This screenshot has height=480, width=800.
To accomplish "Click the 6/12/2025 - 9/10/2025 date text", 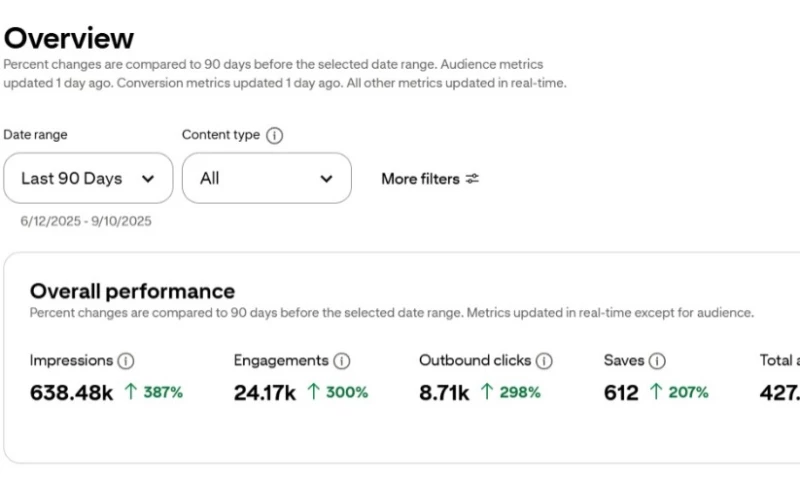I will pos(86,221).
